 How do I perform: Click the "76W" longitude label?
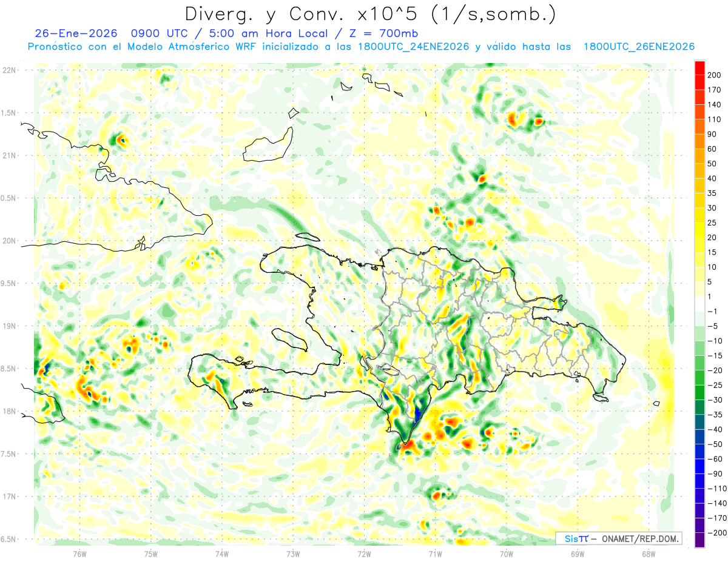click(79, 554)
